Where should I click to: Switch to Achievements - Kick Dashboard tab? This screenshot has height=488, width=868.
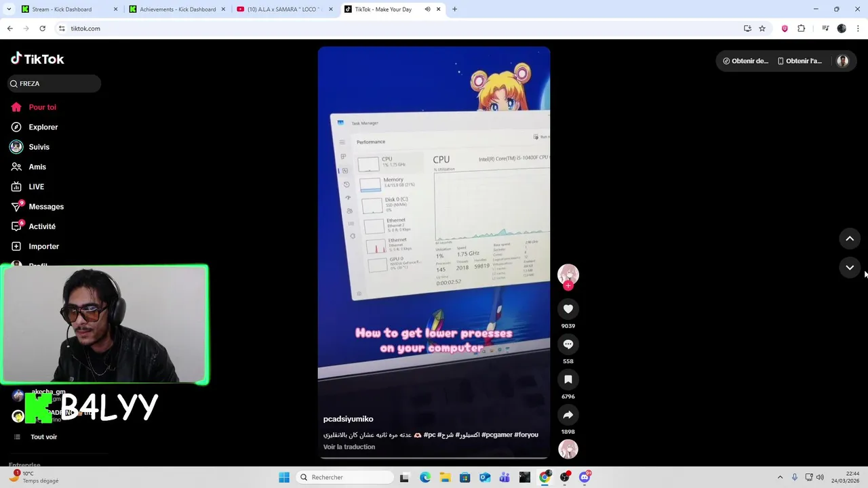pos(176,9)
